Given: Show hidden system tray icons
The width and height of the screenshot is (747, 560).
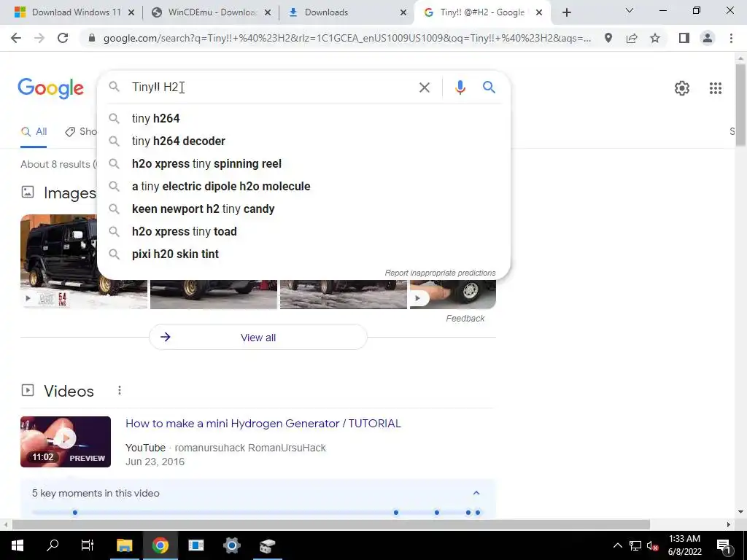Looking at the screenshot, I should [617, 545].
